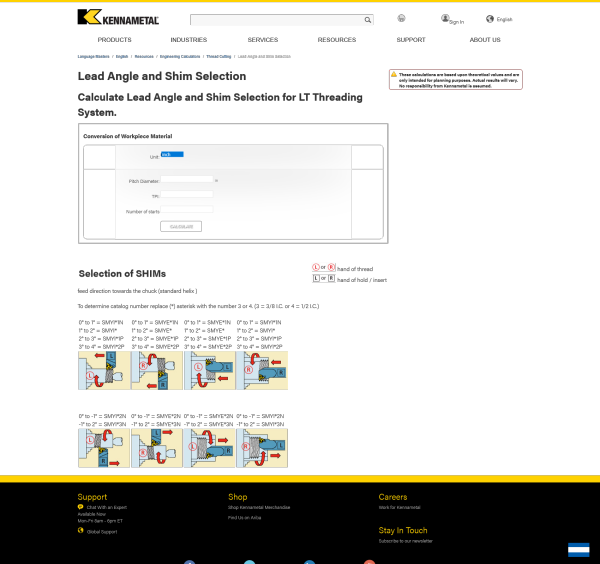Click 'Conversion of Workpiece Material' label
Viewport: 600px width, 564px height.
click(x=127, y=136)
